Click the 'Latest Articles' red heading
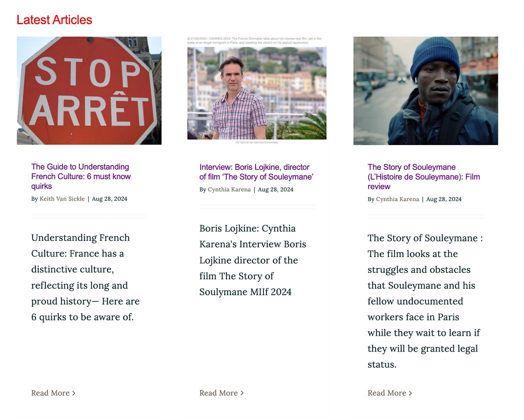This screenshot has height=420, width=524. (54, 20)
